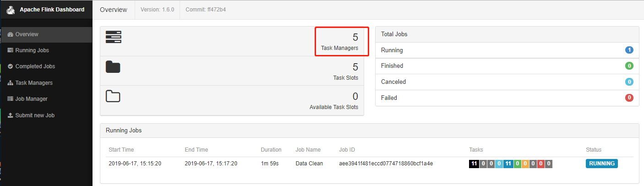Image resolution: width=644 pixels, height=186 pixels.
Task: Select Submit new Job in sidebar
Action: tap(35, 115)
